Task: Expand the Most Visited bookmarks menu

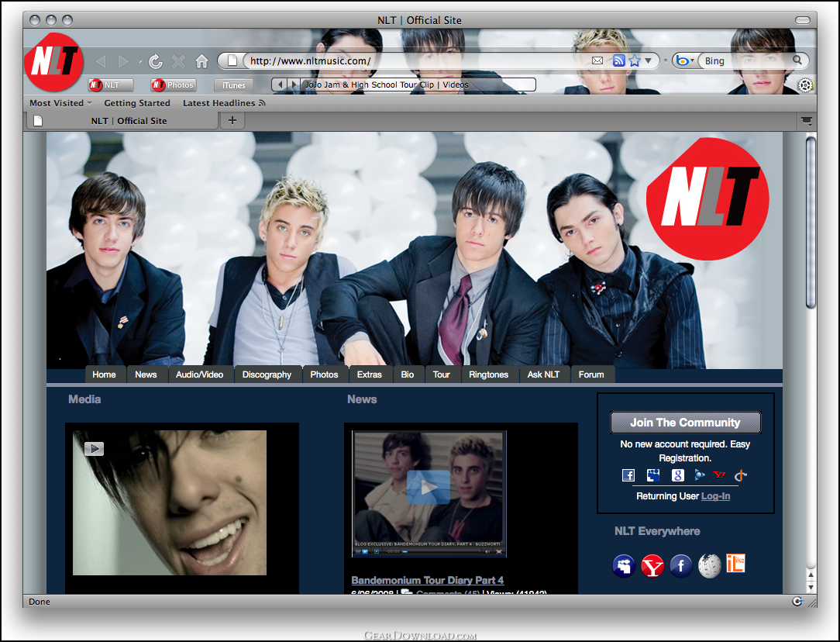Action: (60, 103)
